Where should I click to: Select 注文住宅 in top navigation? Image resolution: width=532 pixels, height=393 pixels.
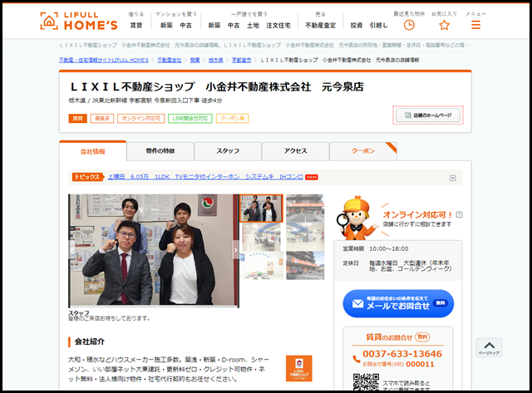[278, 26]
